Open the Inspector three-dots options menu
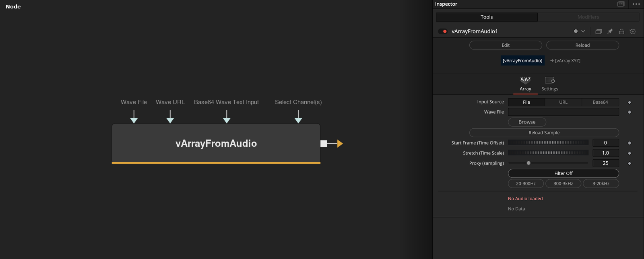 coord(636,4)
